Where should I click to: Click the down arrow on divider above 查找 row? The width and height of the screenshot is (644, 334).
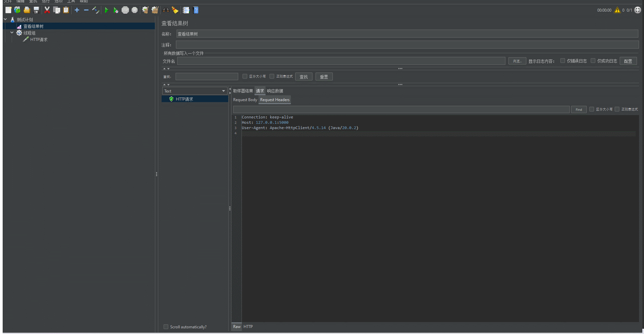168,69
